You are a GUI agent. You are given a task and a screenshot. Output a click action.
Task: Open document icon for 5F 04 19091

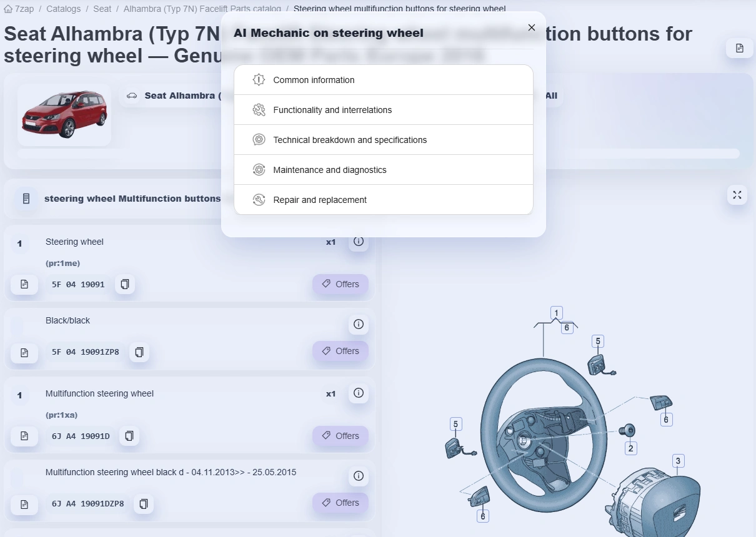[x=24, y=284]
